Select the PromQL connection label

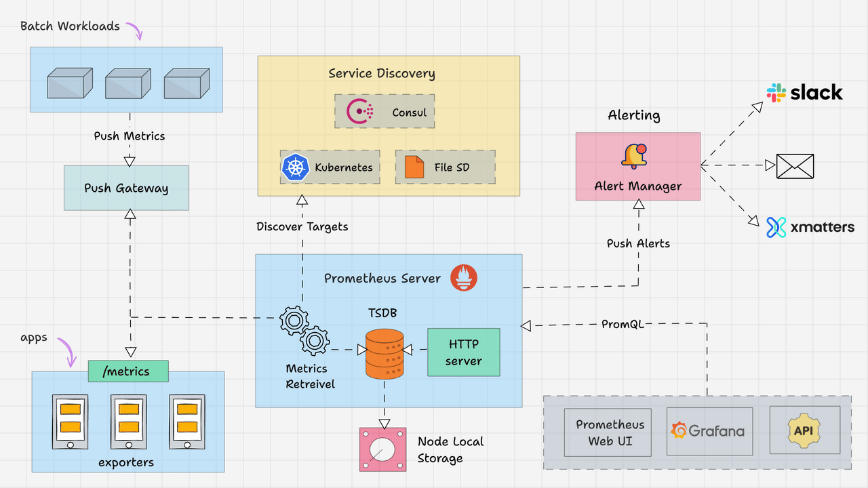click(x=623, y=324)
